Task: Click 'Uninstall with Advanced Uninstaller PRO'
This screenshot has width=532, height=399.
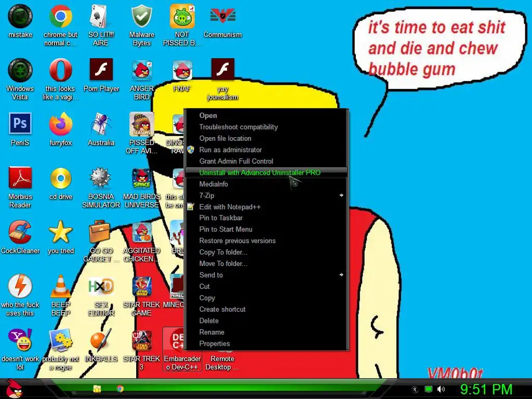Action: tap(267, 172)
